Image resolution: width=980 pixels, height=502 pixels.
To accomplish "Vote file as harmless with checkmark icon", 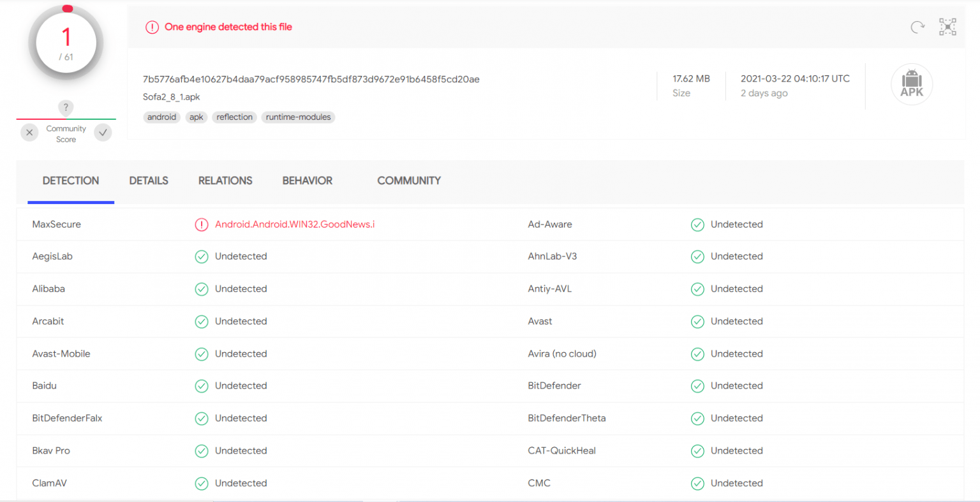I will (x=103, y=133).
